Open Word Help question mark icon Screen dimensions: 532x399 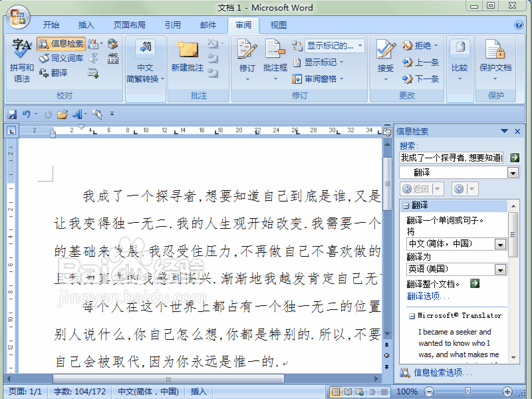519,25
